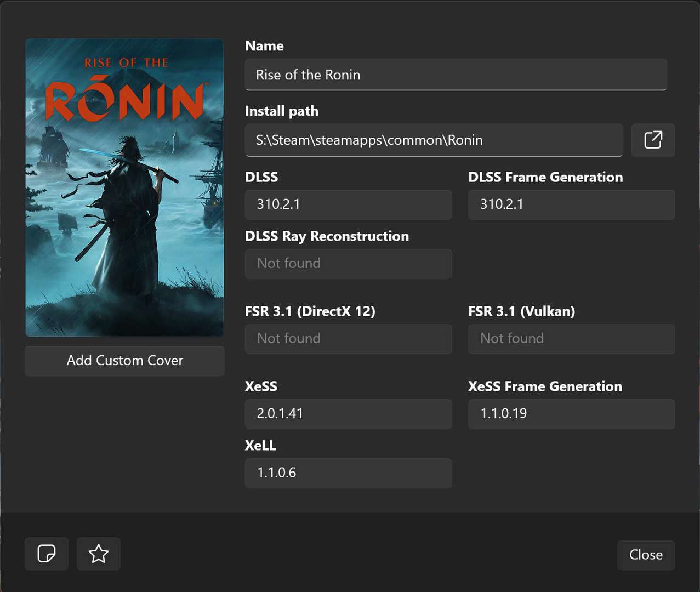Viewport: 700px width, 592px height.
Task: Open install folder with external link icon
Action: click(x=653, y=140)
